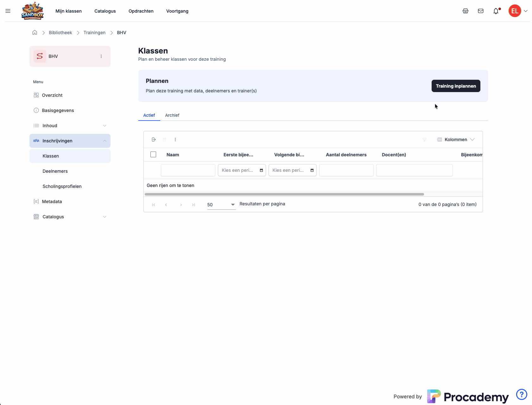This screenshot has width=532, height=405.
Task: Click the shop basket icon in the header
Action: tap(465, 11)
